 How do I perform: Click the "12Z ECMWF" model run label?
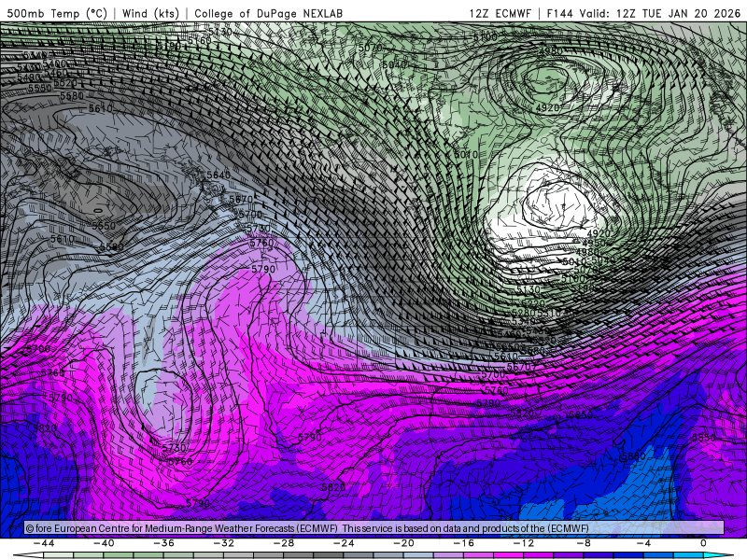(500, 13)
